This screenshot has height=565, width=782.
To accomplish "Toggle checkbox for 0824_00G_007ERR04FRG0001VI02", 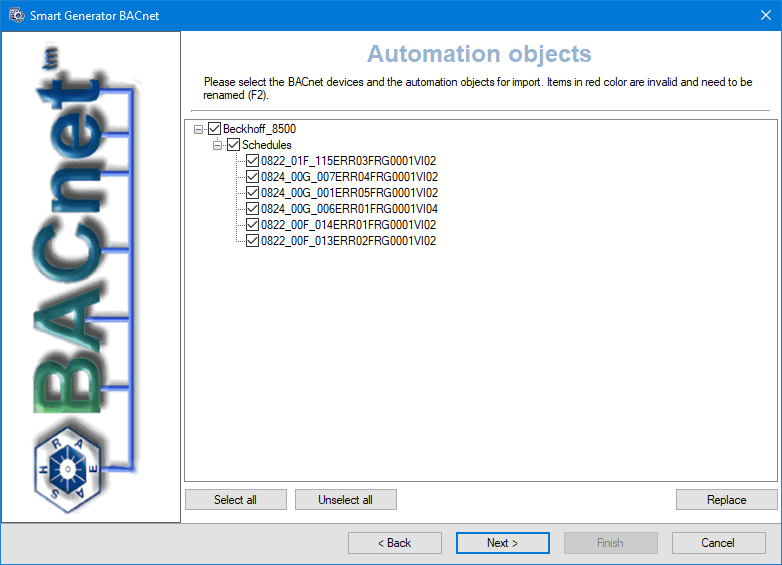I will (253, 177).
